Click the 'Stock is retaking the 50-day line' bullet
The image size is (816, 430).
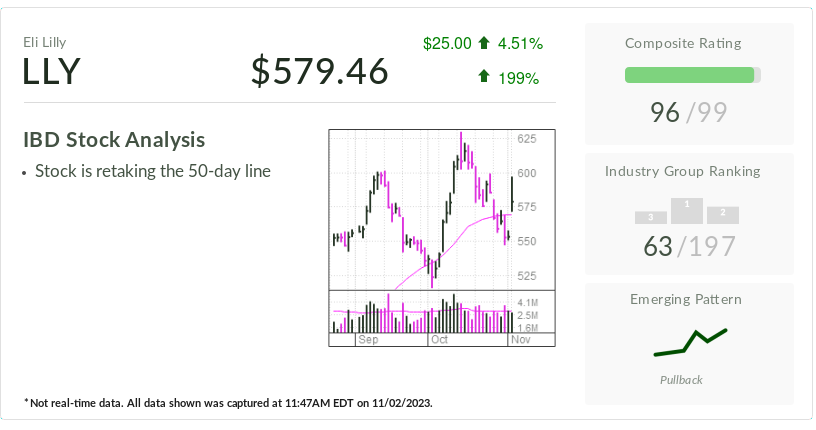[x=152, y=171]
